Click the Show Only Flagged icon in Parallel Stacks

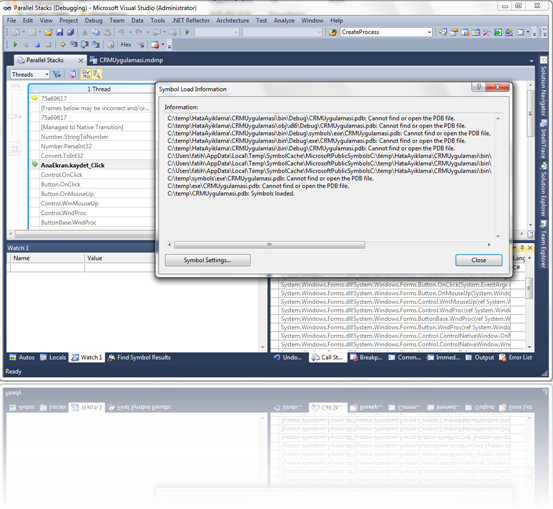point(56,74)
